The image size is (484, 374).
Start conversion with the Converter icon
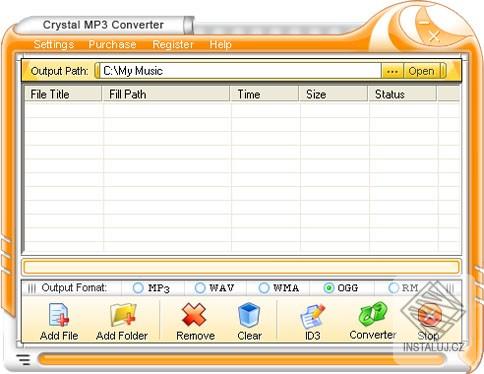pos(373,314)
